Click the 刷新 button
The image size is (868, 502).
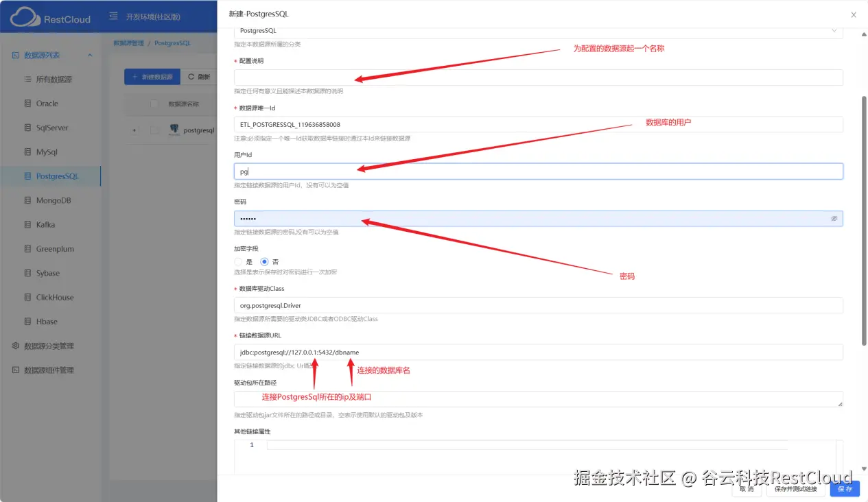pos(200,77)
